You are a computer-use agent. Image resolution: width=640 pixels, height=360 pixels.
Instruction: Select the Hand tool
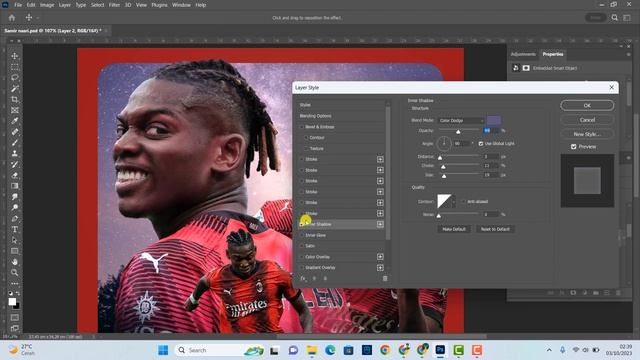click(x=15, y=262)
